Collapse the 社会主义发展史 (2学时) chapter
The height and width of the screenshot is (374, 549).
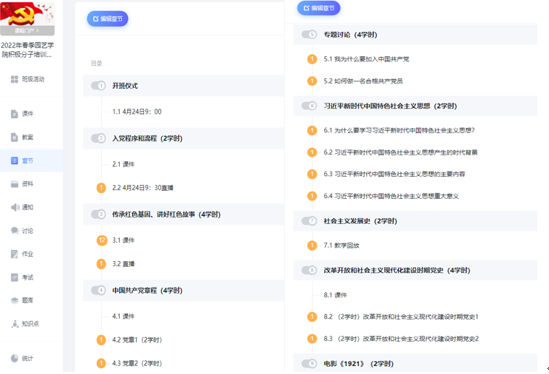[415, 221]
